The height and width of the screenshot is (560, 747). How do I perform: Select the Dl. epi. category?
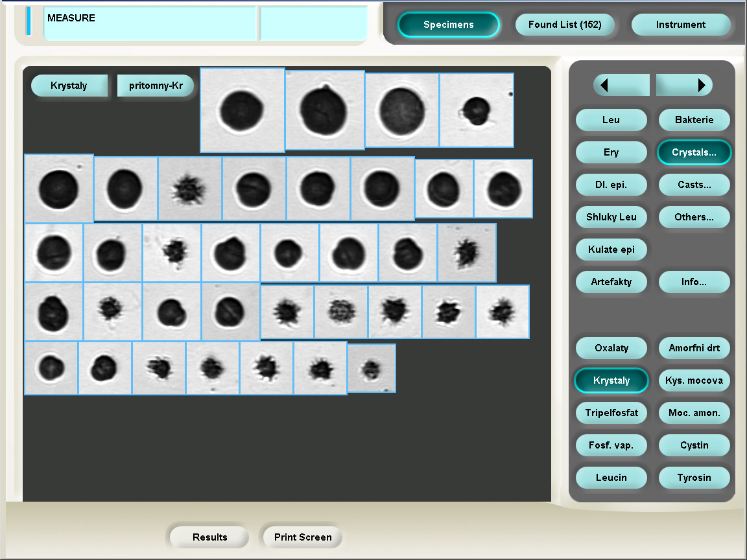tap(611, 185)
